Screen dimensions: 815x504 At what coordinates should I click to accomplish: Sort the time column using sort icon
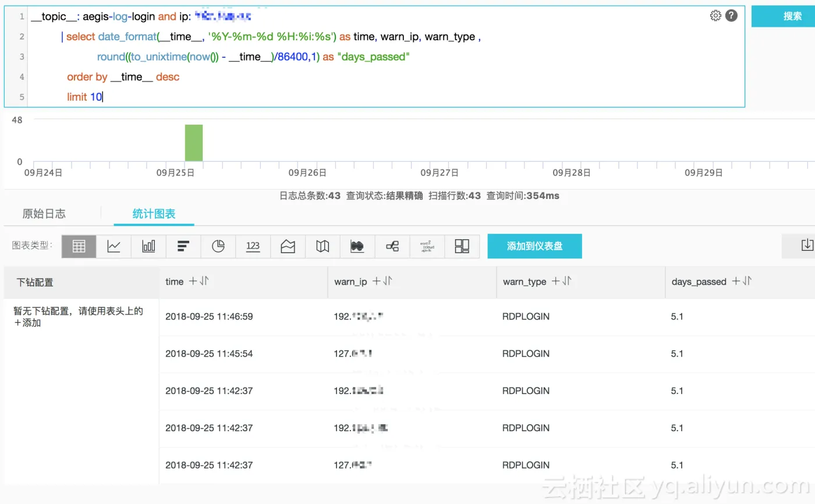(x=204, y=282)
